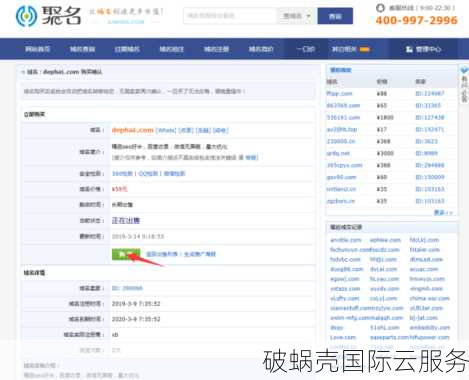Click the ID link under 域名详情
Screen dimensions: 469x380
(x=127, y=288)
